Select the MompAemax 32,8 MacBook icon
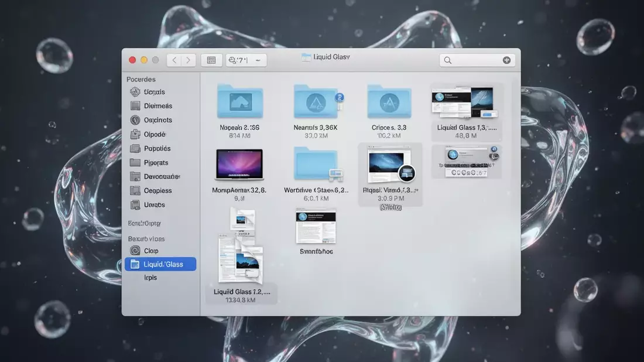Screen dimensions: 644x362 (x=239, y=165)
